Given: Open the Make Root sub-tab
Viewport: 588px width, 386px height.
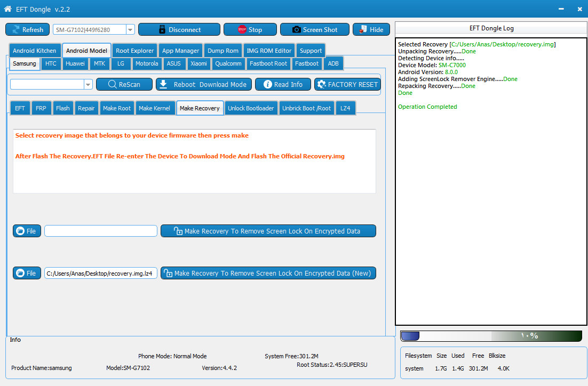Looking at the screenshot, I should click(x=117, y=108).
